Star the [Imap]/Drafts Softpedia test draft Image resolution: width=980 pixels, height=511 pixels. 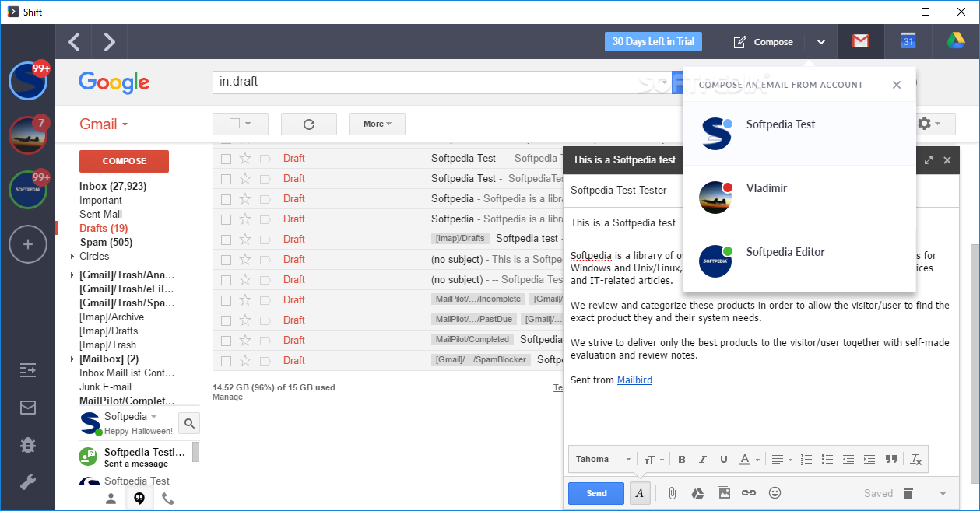(x=245, y=239)
